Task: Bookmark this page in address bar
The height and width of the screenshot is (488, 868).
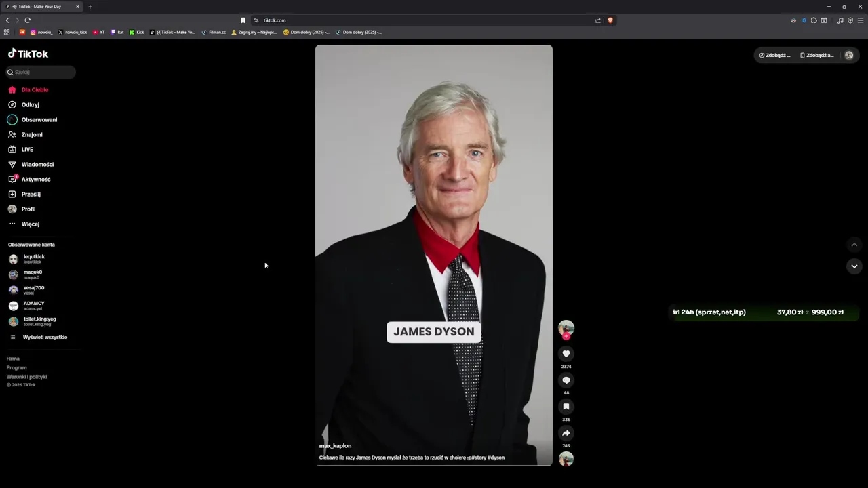Action: (x=243, y=20)
